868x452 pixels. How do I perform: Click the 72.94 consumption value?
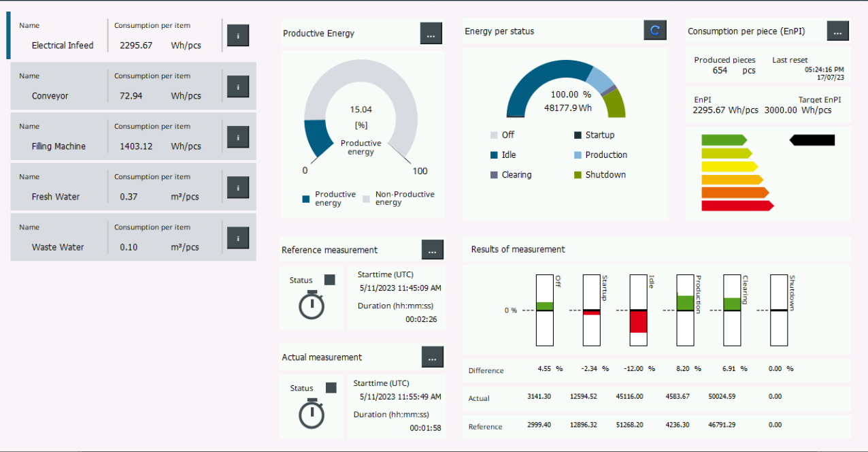point(131,96)
